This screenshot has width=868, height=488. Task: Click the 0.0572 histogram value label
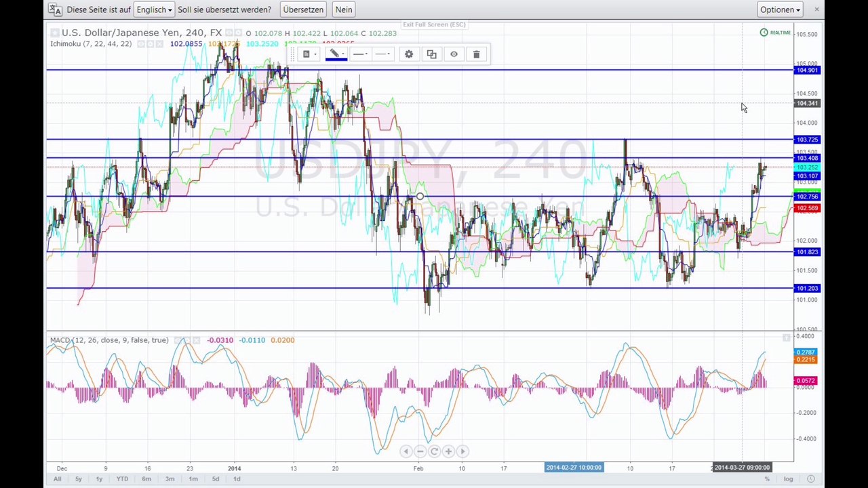pyautogui.click(x=806, y=381)
